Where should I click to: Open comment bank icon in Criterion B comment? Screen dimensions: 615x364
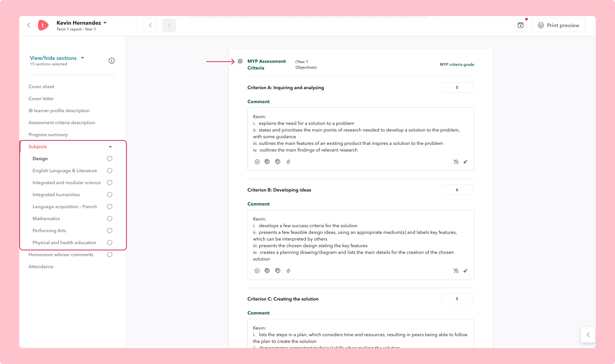267,271
